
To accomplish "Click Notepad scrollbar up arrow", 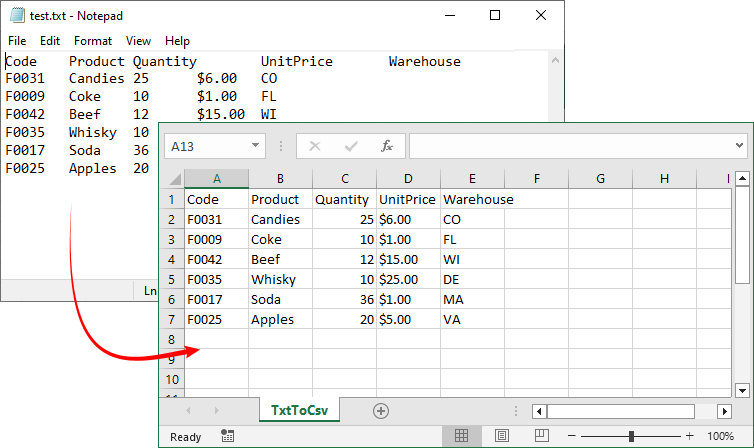I will point(555,61).
